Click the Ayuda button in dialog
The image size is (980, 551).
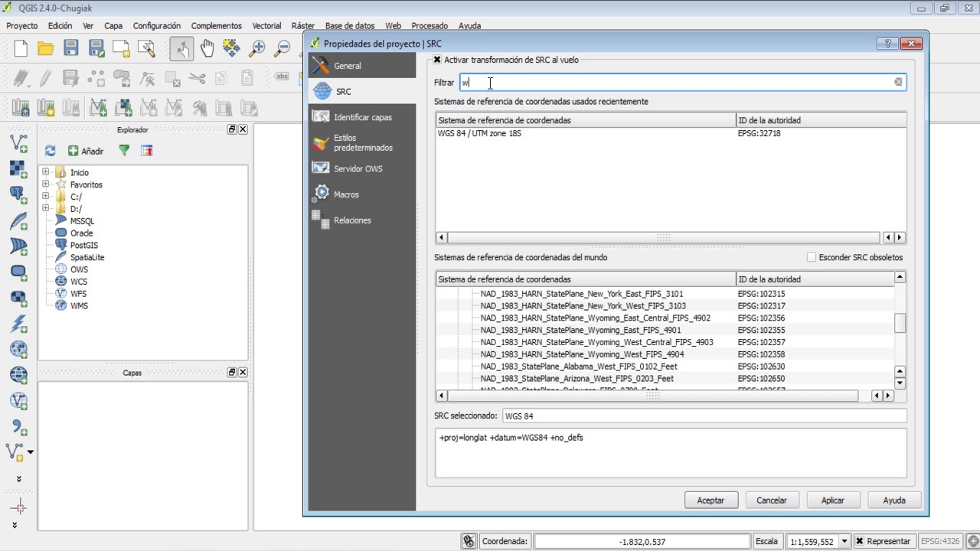click(x=894, y=500)
